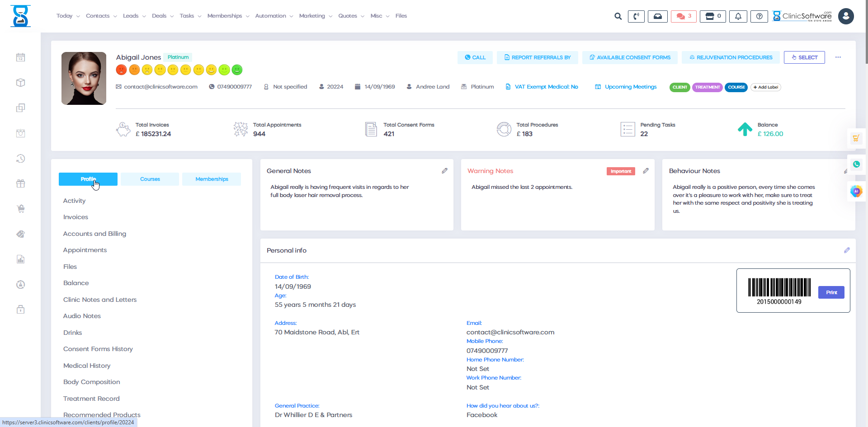Open the chat messages icon
The image size is (868, 427).
pyautogui.click(x=683, y=16)
